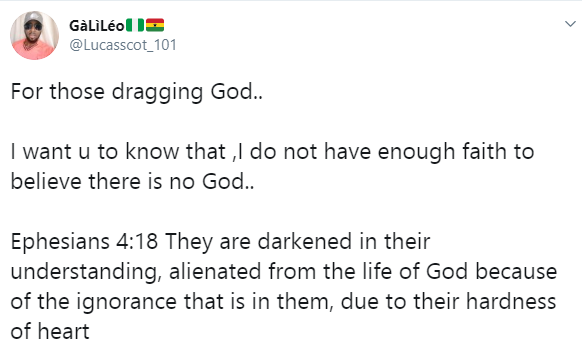Click the Nigerian flag emoji
This screenshot has width=582, height=362.
click(x=135, y=25)
